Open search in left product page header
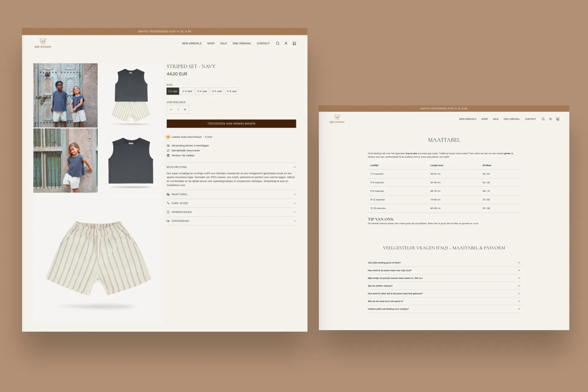 [277, 43]
